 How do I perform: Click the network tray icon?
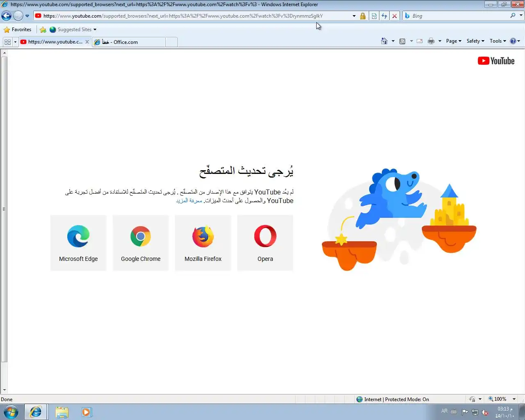(475, 412)
